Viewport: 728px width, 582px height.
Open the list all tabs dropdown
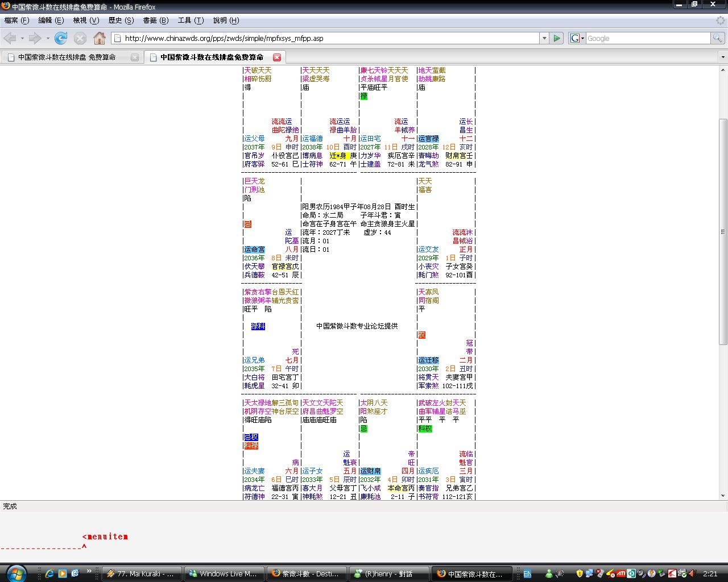pyautogui.click(x=723, y=57)
